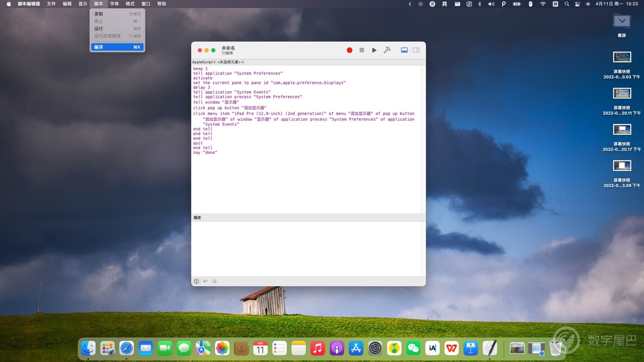Viewport: 644px width, 362px height.
Task: Open WPS Office from the Dock
Action: (452, 348)
